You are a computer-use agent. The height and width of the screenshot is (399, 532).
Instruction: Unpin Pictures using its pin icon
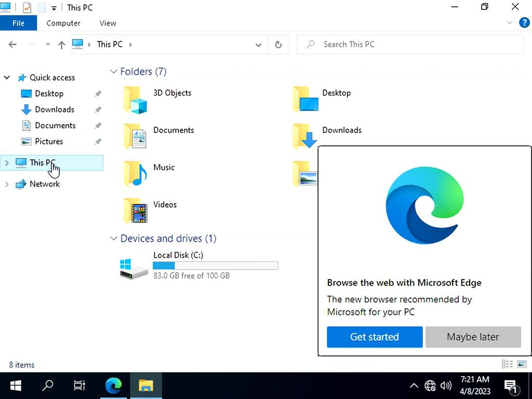pos(98,141)
